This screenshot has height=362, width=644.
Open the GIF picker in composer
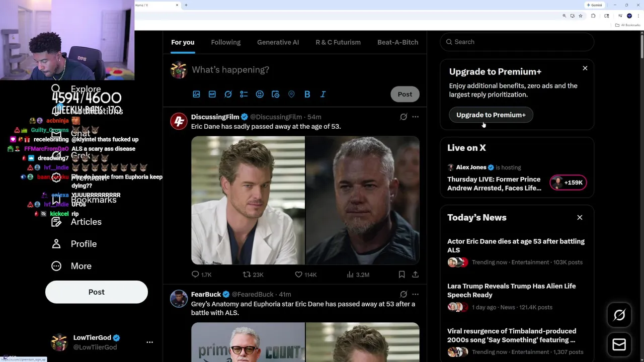click(x=212, y=94)
